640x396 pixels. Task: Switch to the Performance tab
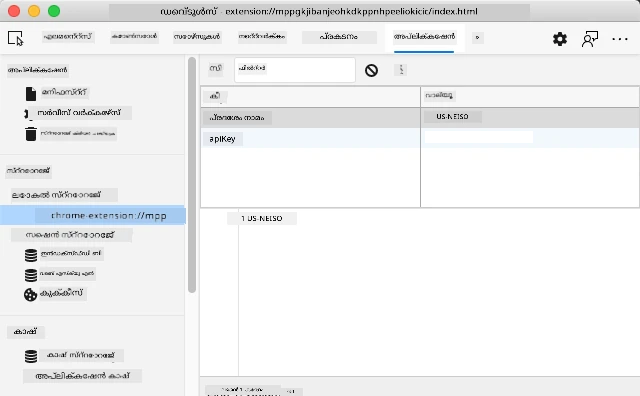click(x=339, y=37)
